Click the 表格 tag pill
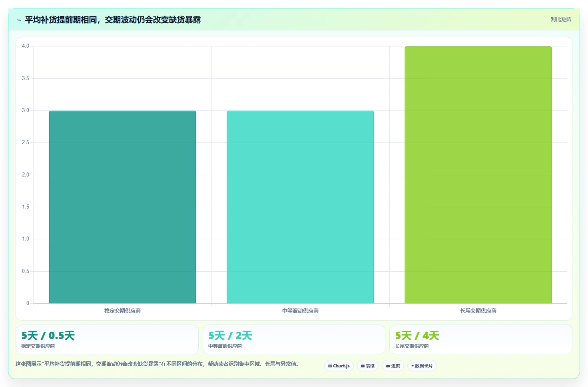Screen dimensions: 588x387 (x=368, y=366)
